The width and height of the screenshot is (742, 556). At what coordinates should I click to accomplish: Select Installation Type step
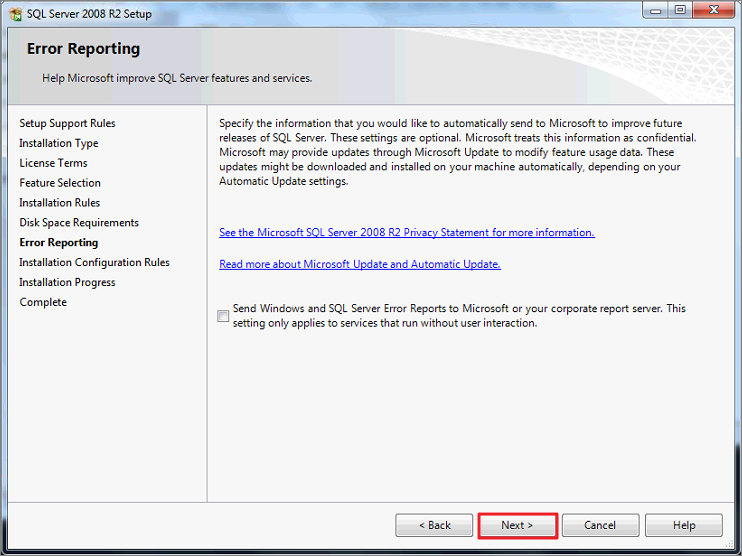point(59,143)
